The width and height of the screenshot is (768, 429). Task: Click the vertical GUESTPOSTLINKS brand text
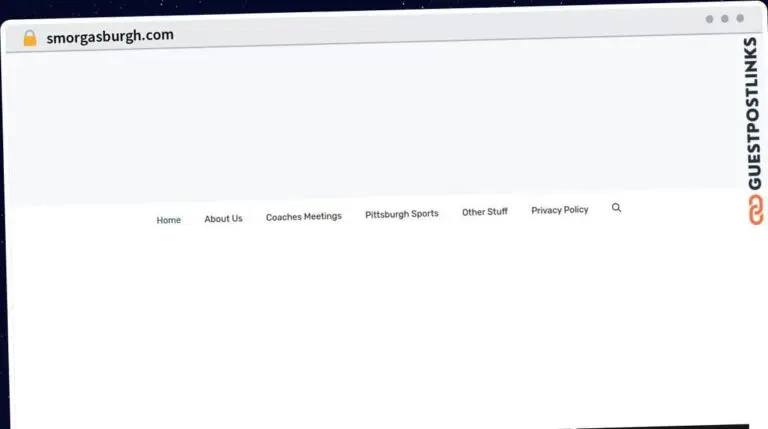tap(751, 110)
